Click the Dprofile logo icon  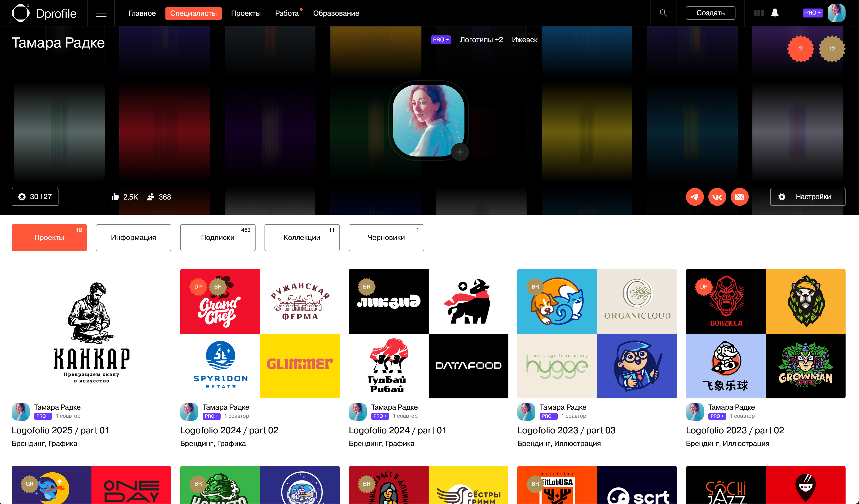[x=20, y=13]
